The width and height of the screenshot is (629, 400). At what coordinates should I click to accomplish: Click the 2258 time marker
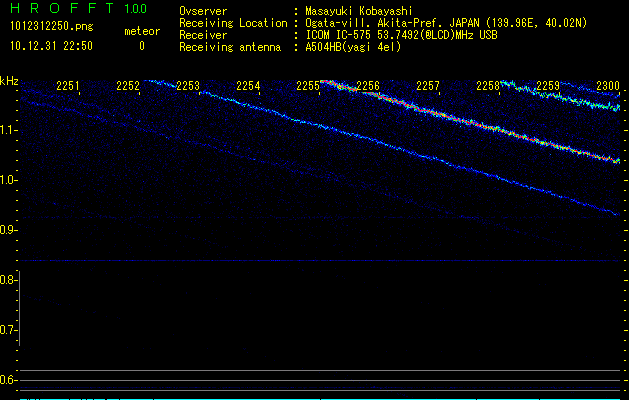point(488,86)
